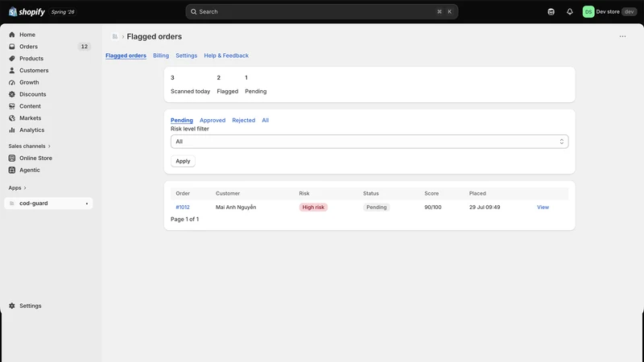Switch to the app Settings tab
The height and width of the screenshot is (362, 644).
(x=187, y=56)
